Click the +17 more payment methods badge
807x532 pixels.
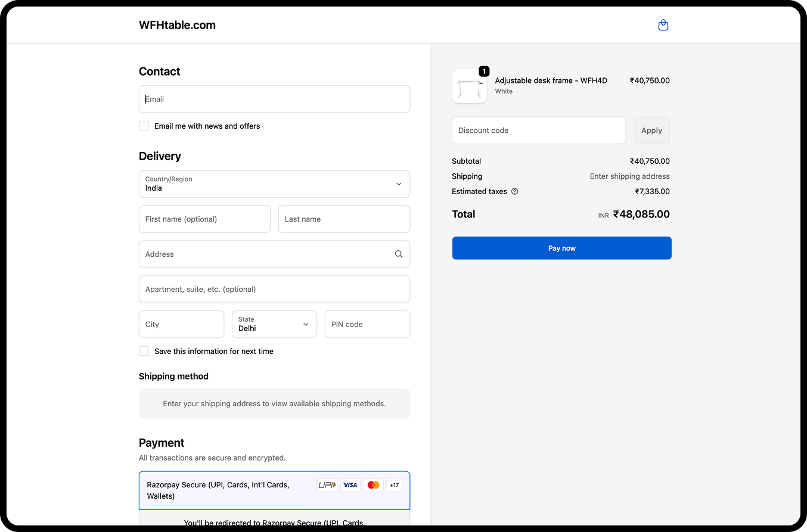[x=394, y=485]
